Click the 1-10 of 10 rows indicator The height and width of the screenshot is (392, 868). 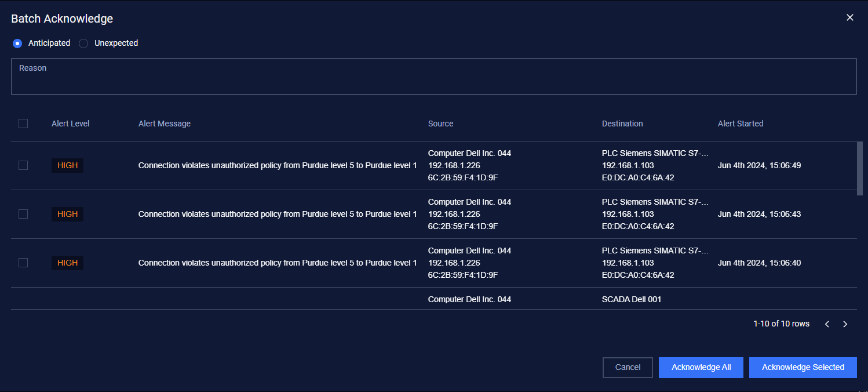(782, 324)
